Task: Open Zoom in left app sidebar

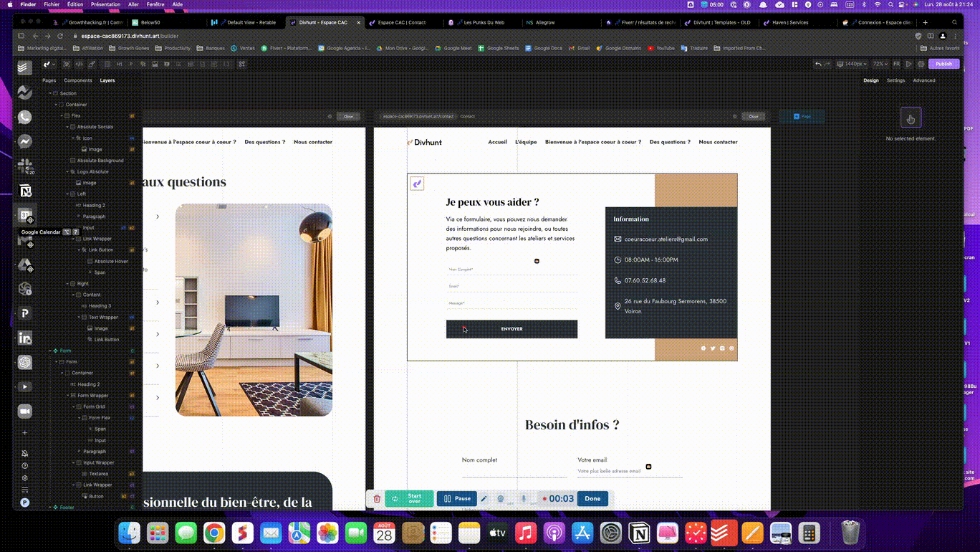Action: (x=25, y=411)
